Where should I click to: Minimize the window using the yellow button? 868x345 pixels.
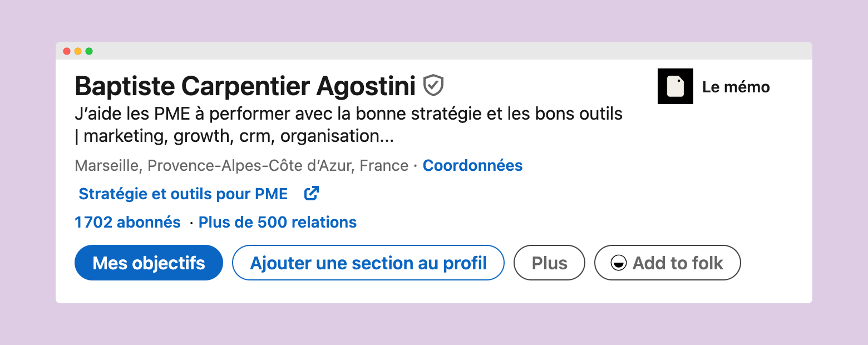(78, 51)
